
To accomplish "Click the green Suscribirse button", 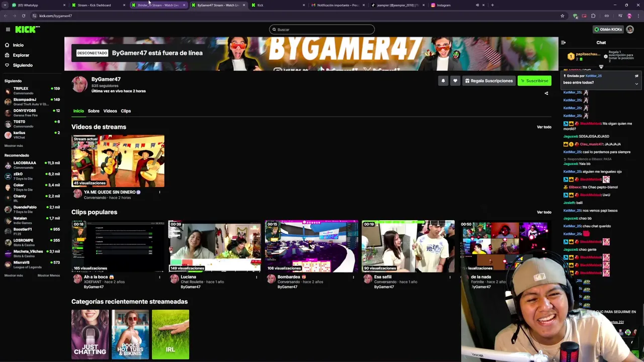I will (x=534, y=81).
